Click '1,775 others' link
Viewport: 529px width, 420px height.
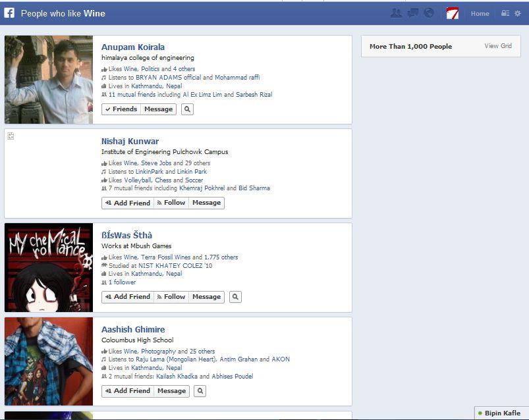[x=221, y=257]
